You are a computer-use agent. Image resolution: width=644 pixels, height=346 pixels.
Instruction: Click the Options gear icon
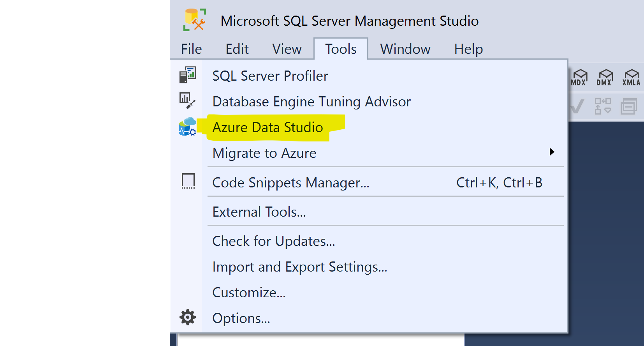(x=188, y=318)
